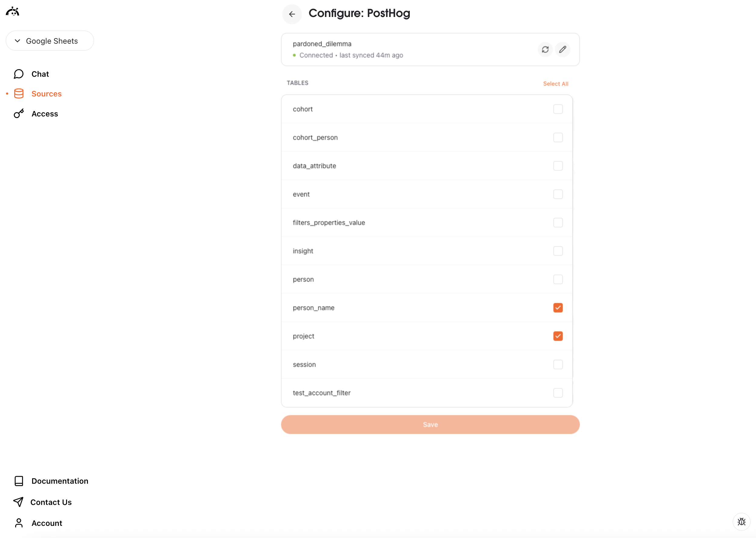Viewport: 756px width, 538px height.
Task: Click the back arrow on Configure PostHog
Action: click(292, 14)
